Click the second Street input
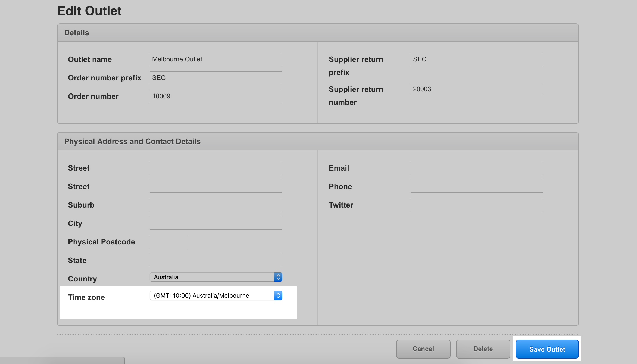 216,186
